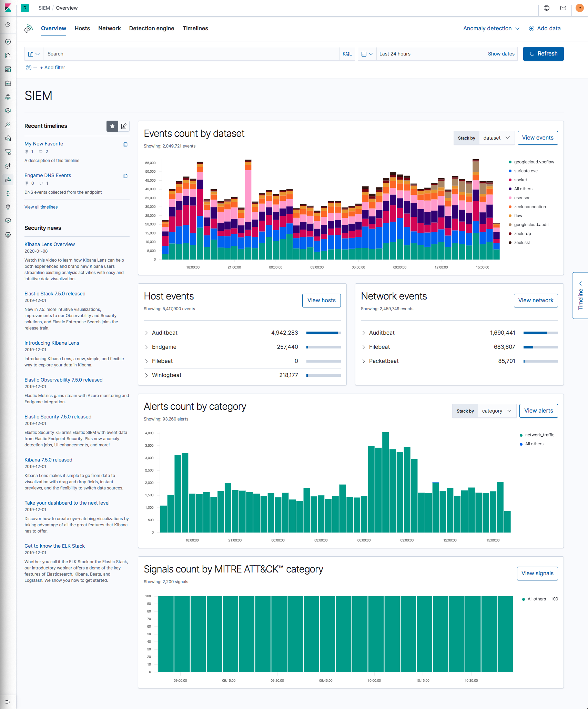Click View signals button
This screenshot has height=709, width=588.
coord(537,574)
